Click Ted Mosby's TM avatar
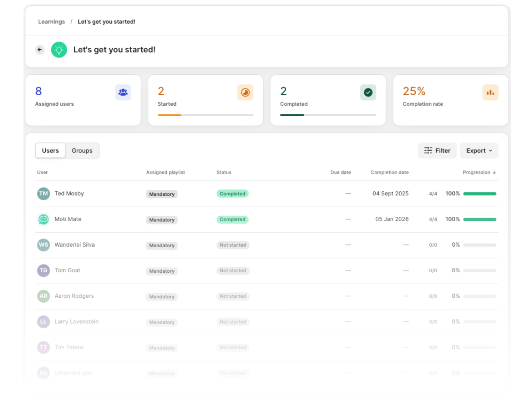 [x=43, y=194]
